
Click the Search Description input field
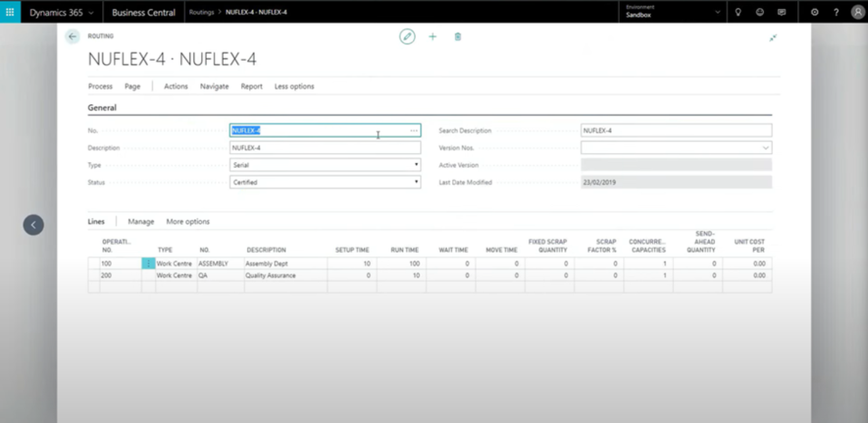677,130
